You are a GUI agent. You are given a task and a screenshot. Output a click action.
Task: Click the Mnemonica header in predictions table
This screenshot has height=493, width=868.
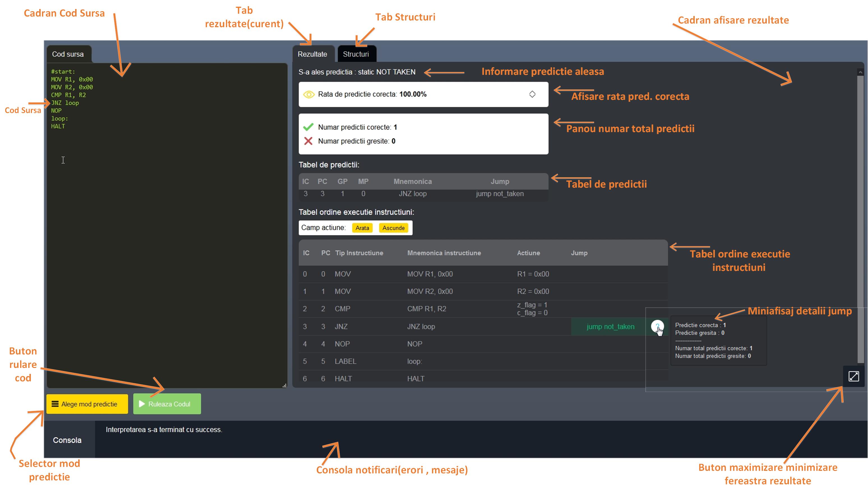point(412,181)
